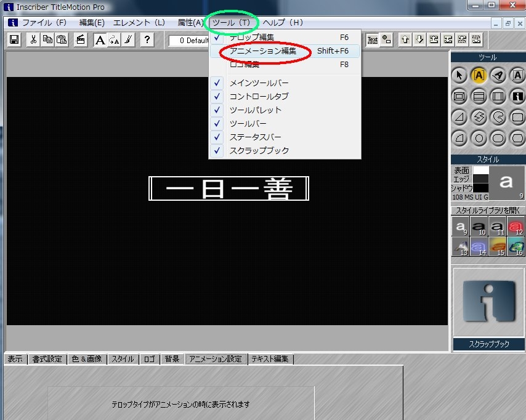Click the dark gray エッジ color swatch

pyautogui.click(x=480, y=179)
